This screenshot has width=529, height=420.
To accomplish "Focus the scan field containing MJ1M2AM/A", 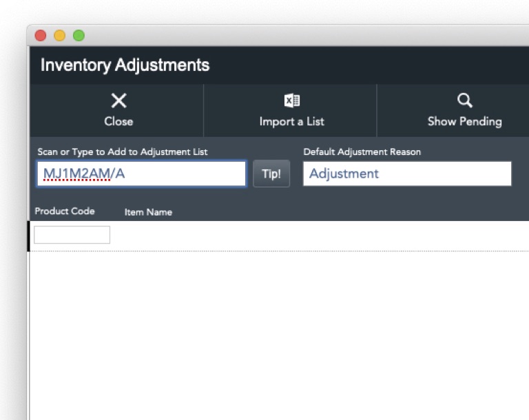I will tap(141, 174).
